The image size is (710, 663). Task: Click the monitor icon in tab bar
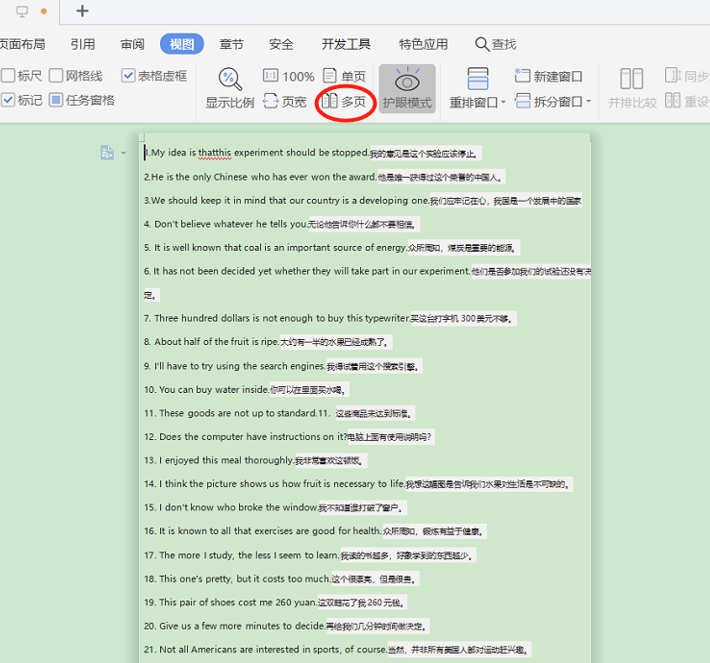[x=22, y=11]
